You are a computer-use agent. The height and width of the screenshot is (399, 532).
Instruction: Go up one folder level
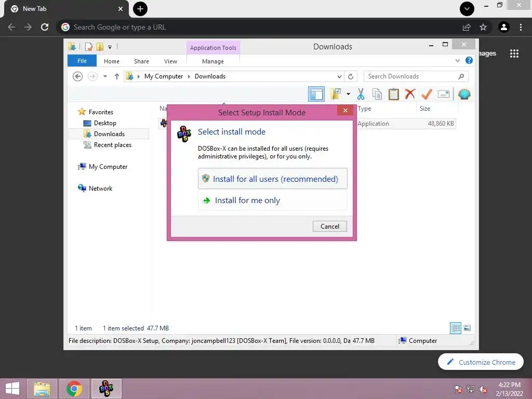117,76
